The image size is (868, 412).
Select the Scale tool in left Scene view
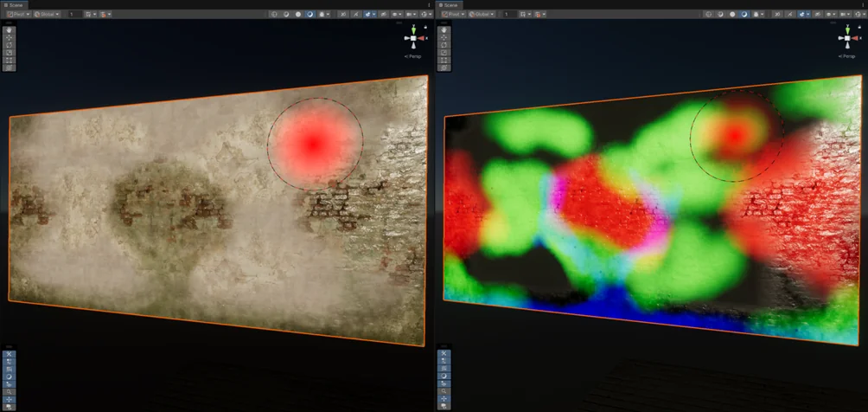pyautogui.click(x=10, y=52)
